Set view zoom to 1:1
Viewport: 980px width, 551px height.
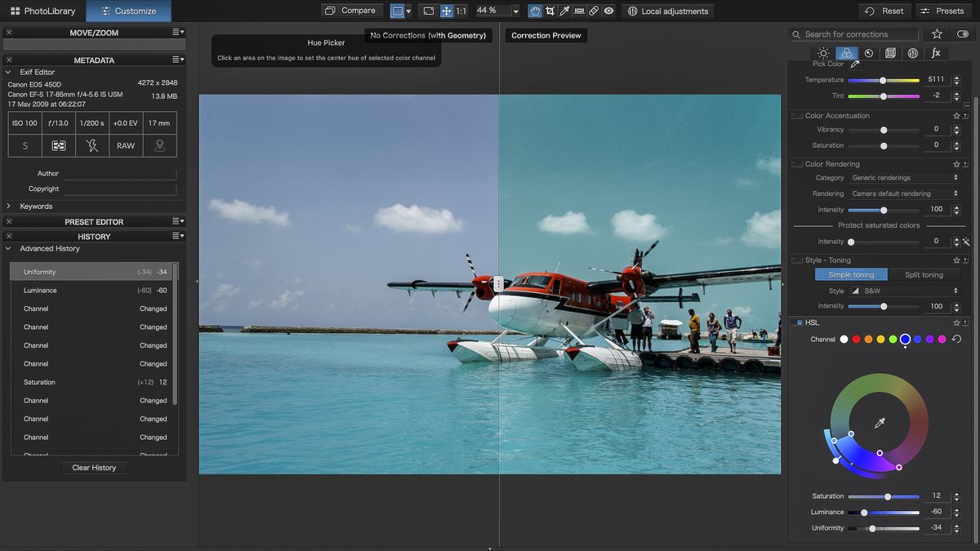click(x=462, y=11)
